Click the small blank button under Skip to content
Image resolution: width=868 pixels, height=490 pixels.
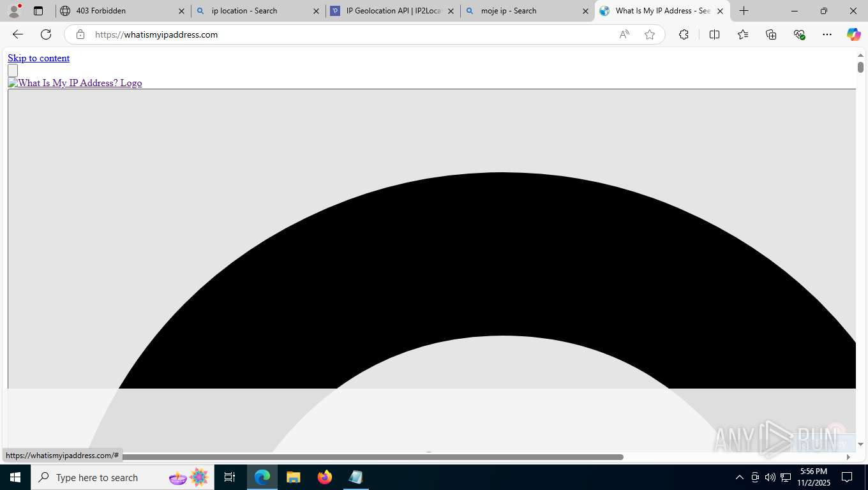click(x=13, y=70)
